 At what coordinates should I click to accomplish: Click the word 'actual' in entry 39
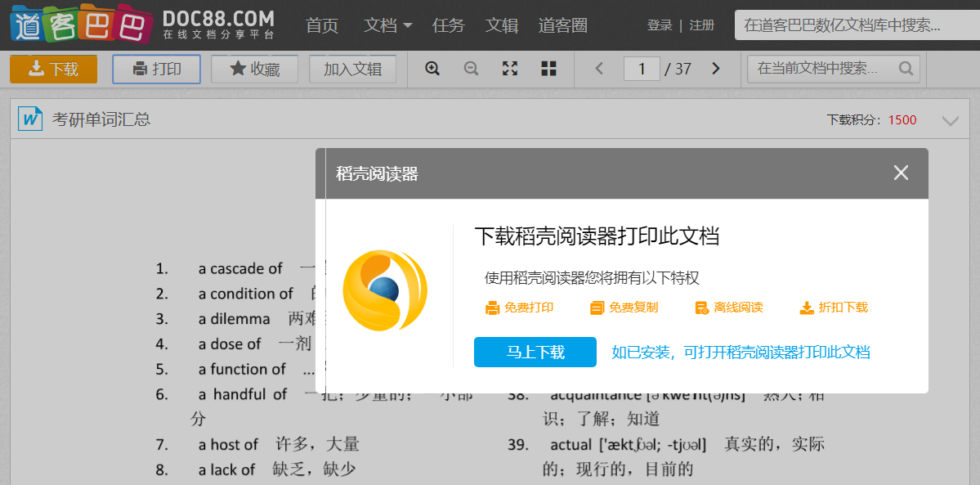[x=570, y=445]
